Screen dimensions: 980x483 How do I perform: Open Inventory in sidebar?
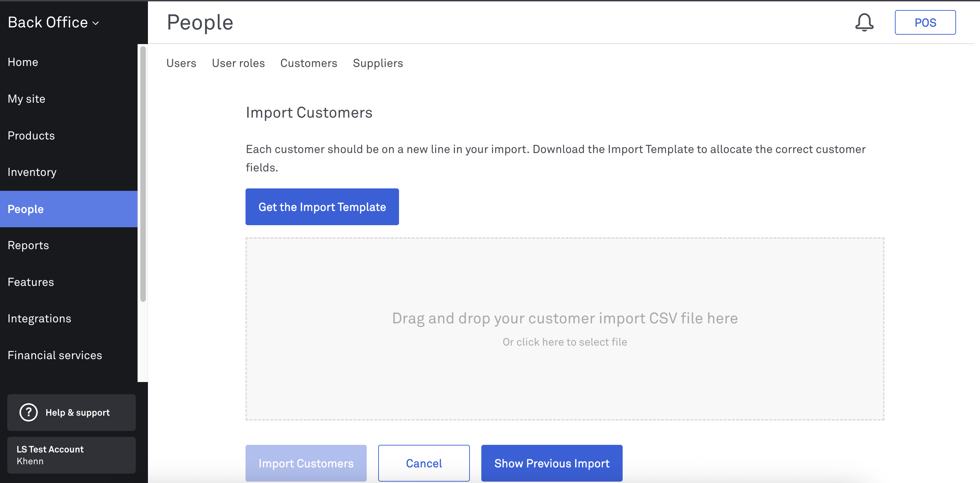[x=68, y=172]
